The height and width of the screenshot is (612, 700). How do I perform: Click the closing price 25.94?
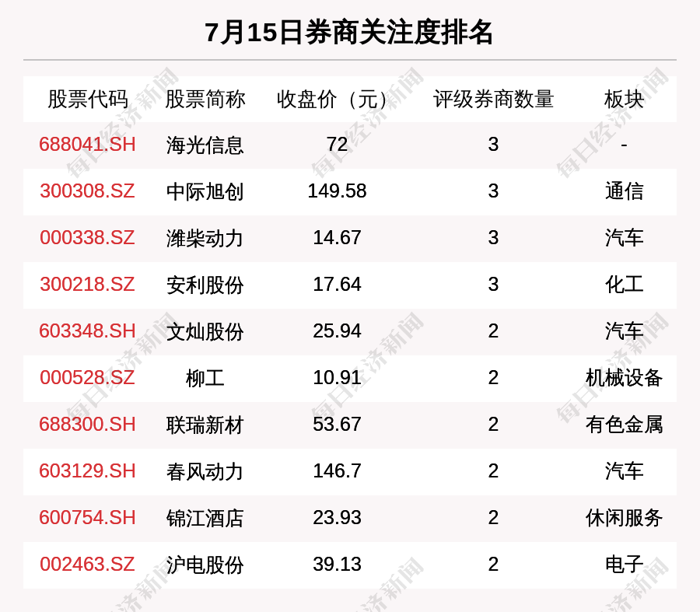pyautogui.click(x=337, y=331)
